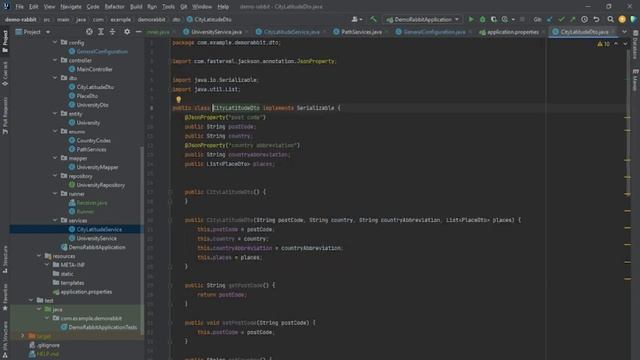640x360 pixels.
Task: Open user account dropdown in toolbar
Action: point(357,19)
